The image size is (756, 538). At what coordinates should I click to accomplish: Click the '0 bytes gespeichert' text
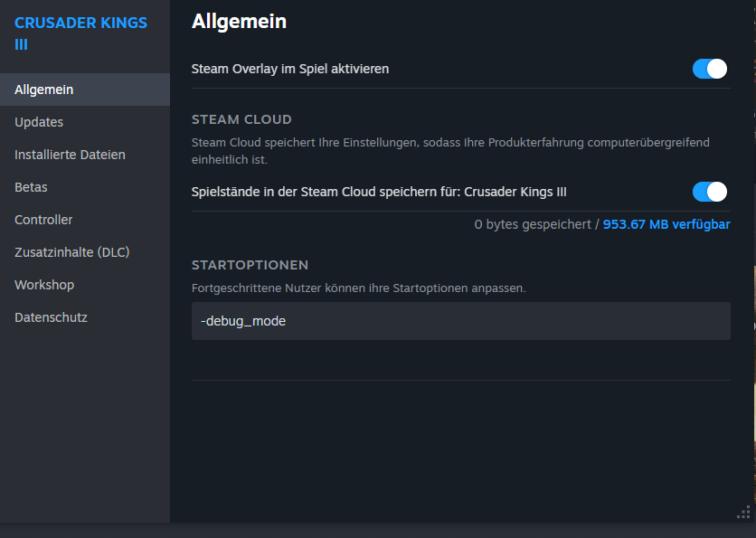point(533,224)
